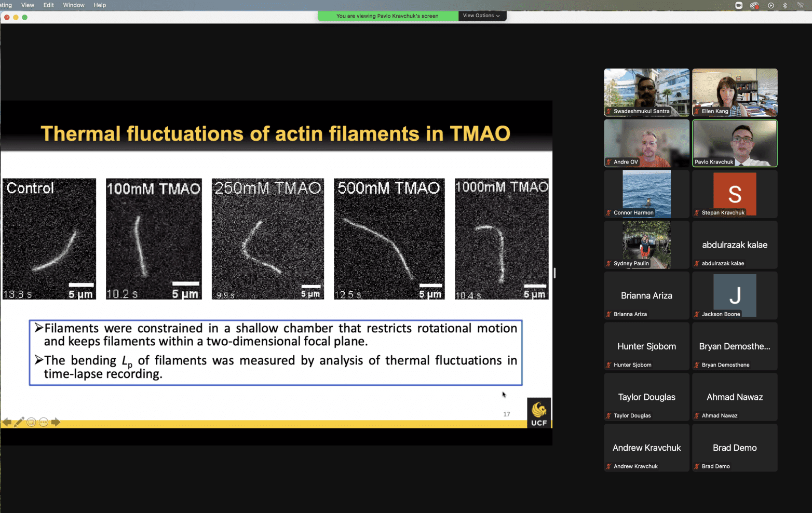Open the three-dots more options slide icon
This screenshot has width=812, height=513.
[x=44, y=422]
